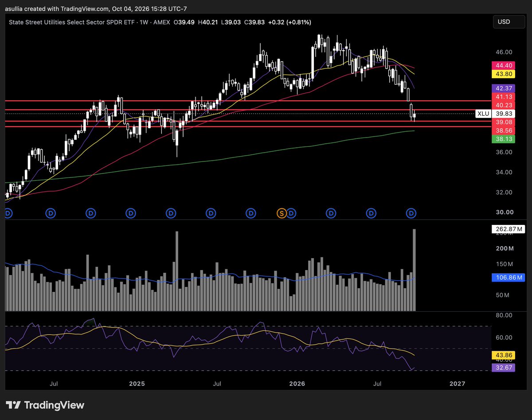Screen dimensions: 532x420
Task: Click the 80.00 RSI axis label
Action: click(505, 315)
